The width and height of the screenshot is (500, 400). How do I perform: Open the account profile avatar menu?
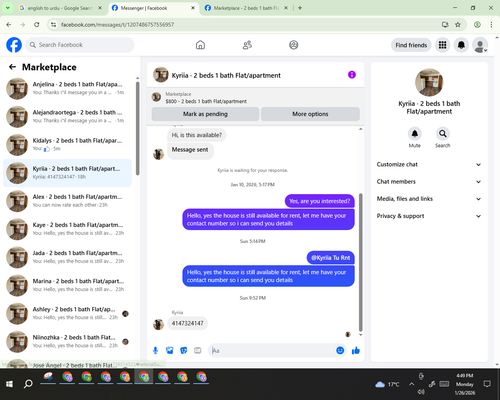[x=480, y=45]
